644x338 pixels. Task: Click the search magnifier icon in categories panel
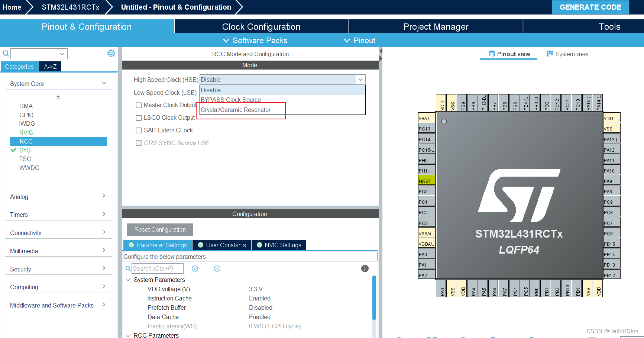[x=6, y=54]
